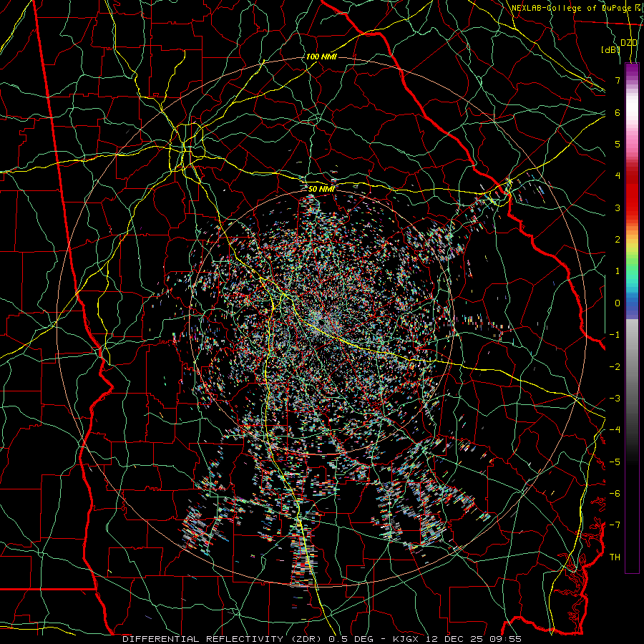This screenshot has height=644, width=644.
Task: Click the "0" value on the color scale
Action: coord(618,303)
